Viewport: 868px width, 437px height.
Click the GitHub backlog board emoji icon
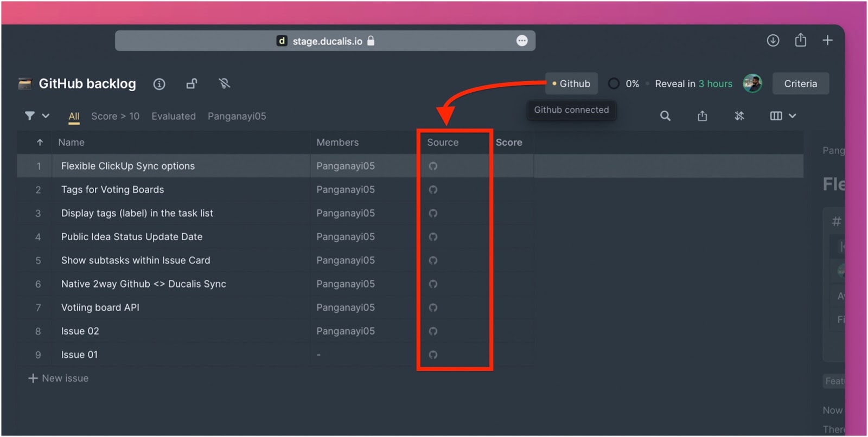click(x=25, y=83)
